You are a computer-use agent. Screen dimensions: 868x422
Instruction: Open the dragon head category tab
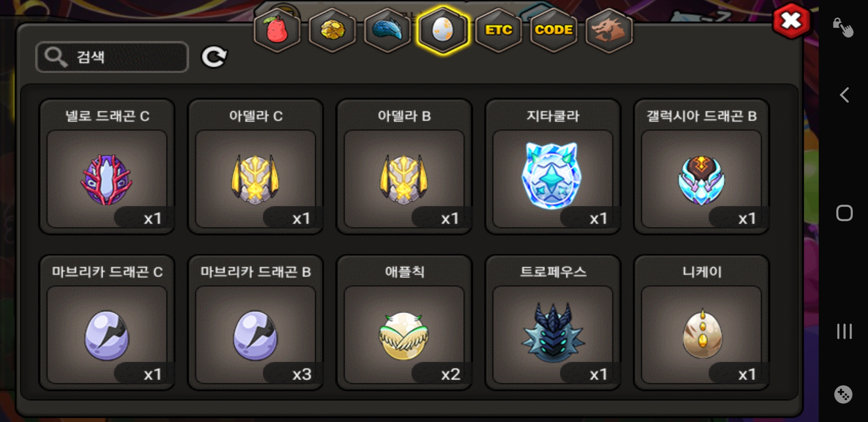(x=609, y=30)
